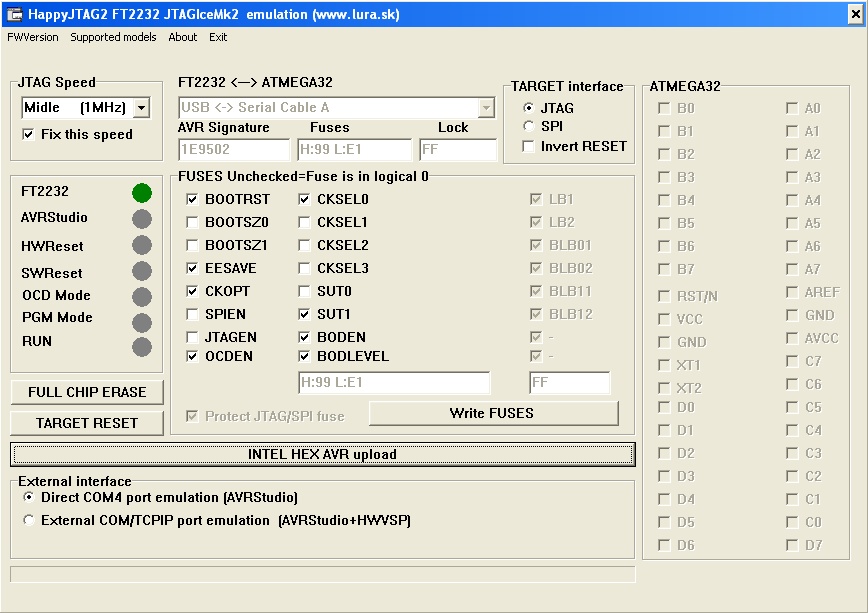Click the SWReset status indicator light
Image resolution: width=868 pixels, height=613 pixels.
pyautogui.click(x=142, y=271)
